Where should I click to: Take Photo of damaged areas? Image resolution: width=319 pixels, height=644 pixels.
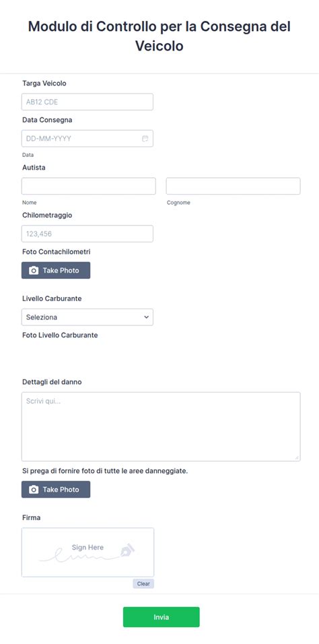[56, 490]
